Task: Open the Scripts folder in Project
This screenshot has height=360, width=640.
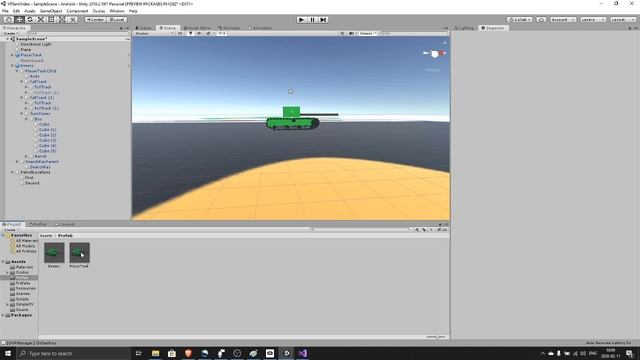Action: 22,299
